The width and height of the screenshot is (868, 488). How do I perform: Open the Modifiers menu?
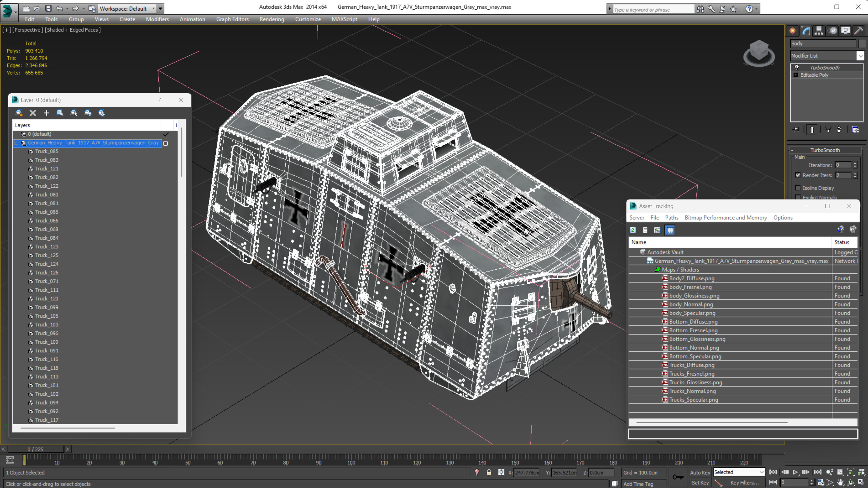(157, 19)
